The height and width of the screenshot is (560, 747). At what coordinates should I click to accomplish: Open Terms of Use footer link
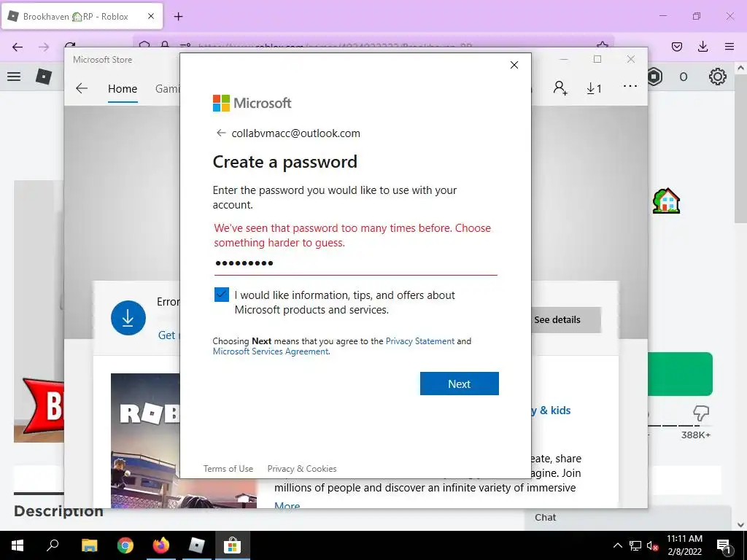tap(228, 469)
